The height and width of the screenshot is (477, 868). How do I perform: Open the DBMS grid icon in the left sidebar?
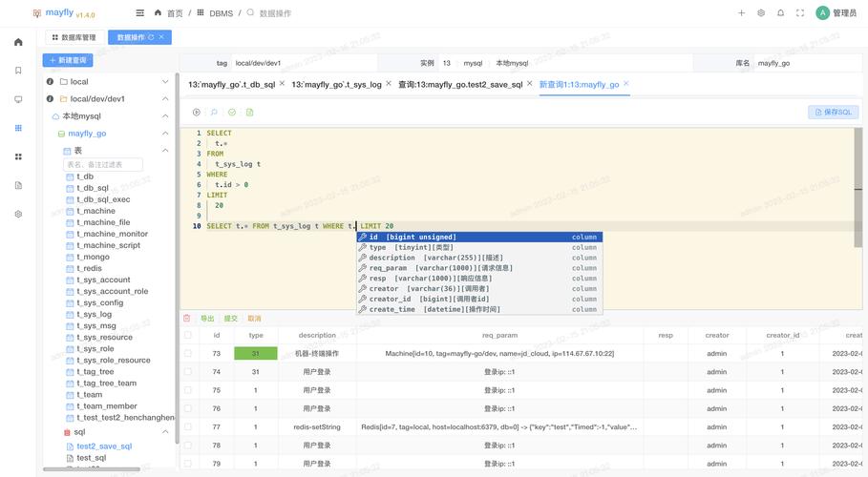(x=18, y=128)
